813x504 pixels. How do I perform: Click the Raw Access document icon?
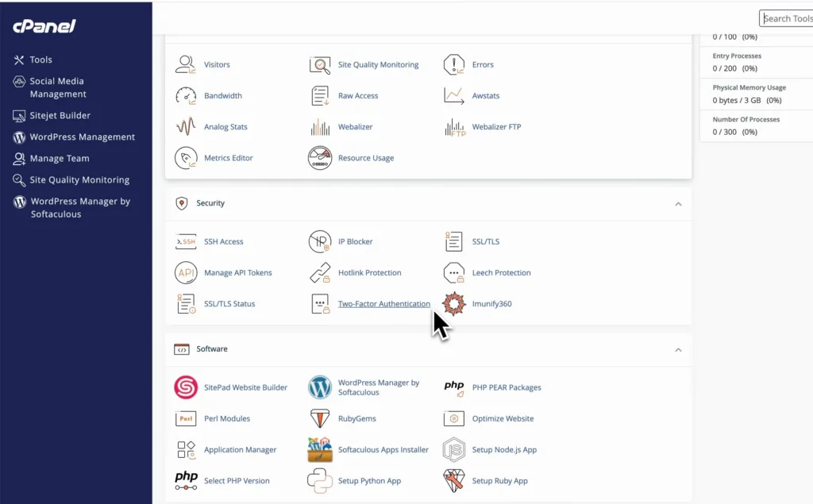coord(320,96)
